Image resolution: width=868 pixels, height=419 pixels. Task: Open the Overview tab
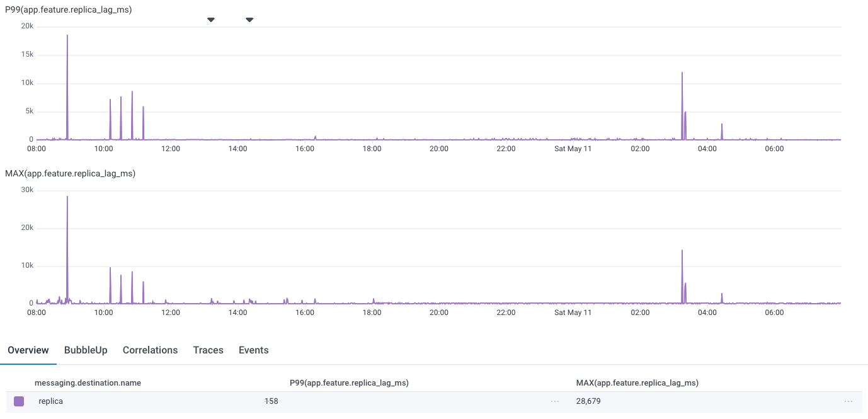tap(28, 350)
